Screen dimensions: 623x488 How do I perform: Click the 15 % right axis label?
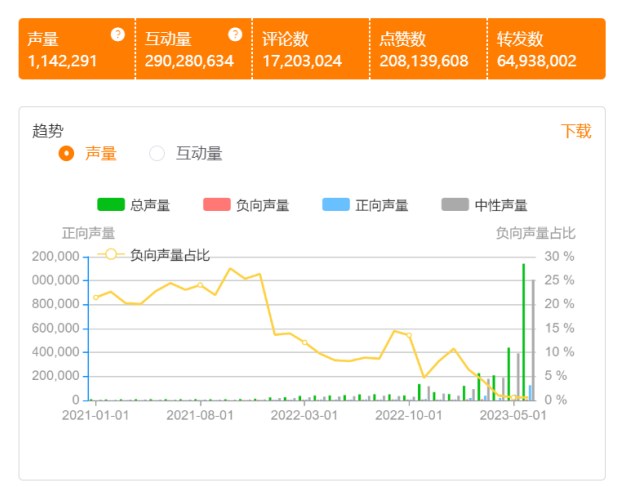pos(559,328)
